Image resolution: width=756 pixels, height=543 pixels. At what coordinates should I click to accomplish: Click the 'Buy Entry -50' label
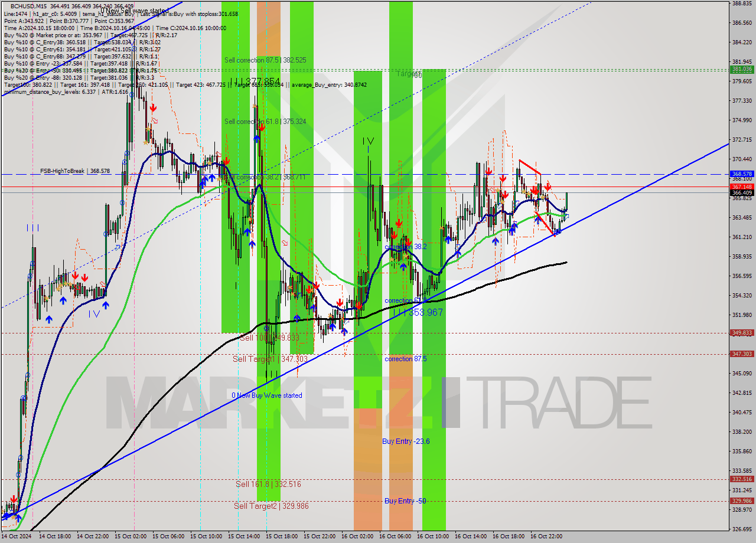pyautogui.click(x=405, y=501)
